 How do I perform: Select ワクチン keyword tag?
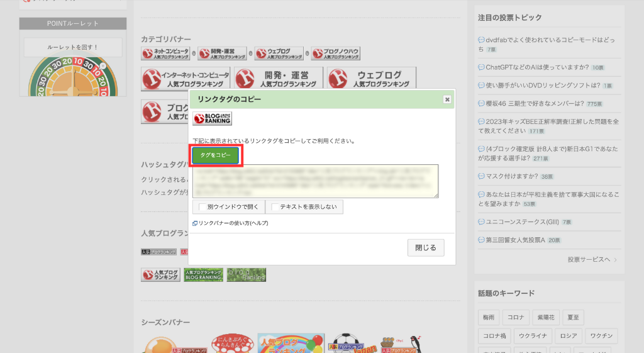(x=601, y=336)
